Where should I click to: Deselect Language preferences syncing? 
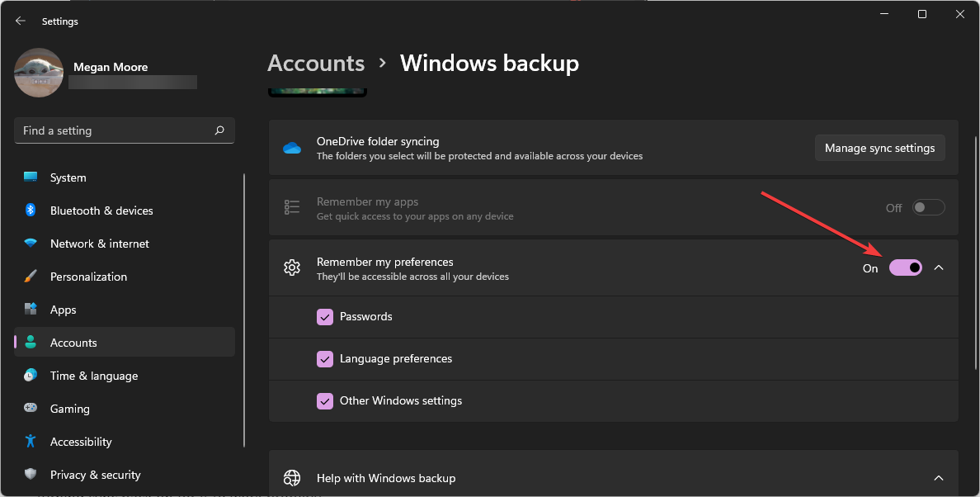(x=325, y=358)
